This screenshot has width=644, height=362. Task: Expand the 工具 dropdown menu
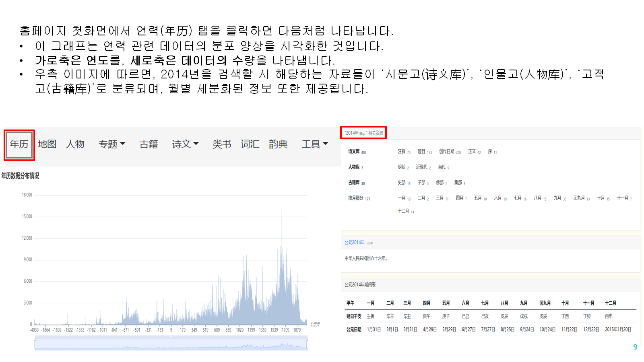[x=315, y=144]
